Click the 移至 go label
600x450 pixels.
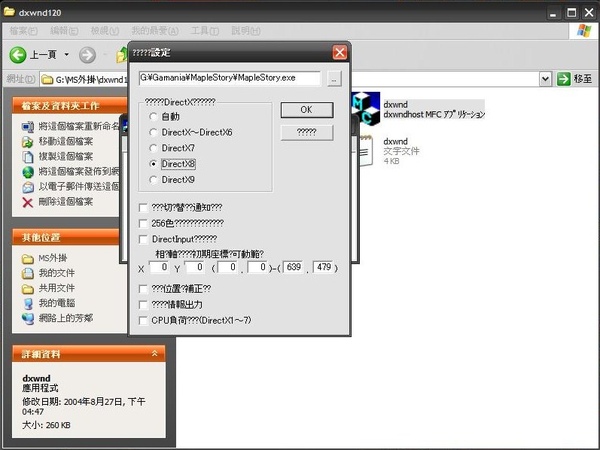[x=583, y=79]
